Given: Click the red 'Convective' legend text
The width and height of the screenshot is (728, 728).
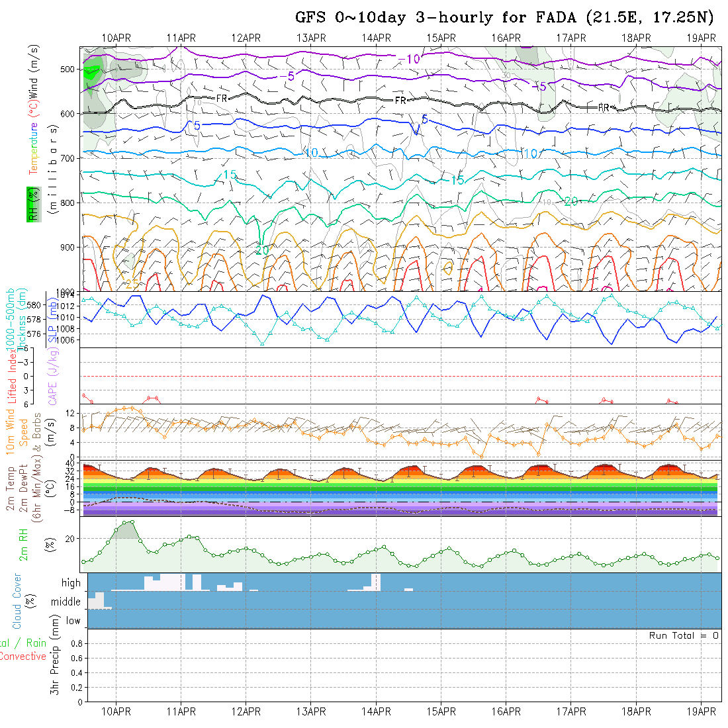Looking at the screenshot, I should point(23,657).
